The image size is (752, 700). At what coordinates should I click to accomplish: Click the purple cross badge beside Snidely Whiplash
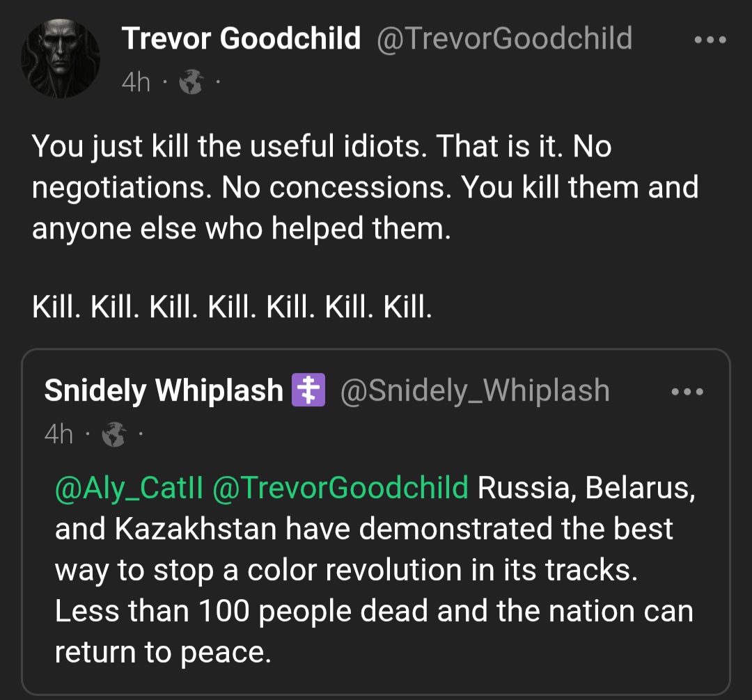pos(308,390)
